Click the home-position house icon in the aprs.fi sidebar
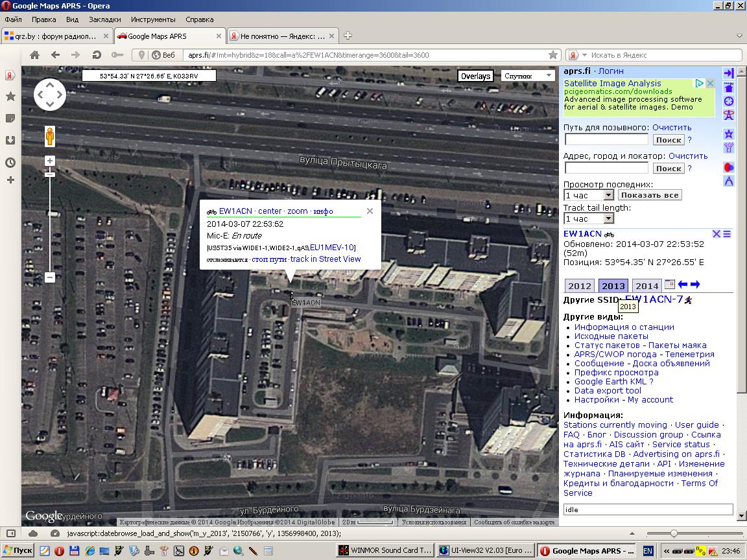This screenshot has width=747, height=560. point(729,87)
